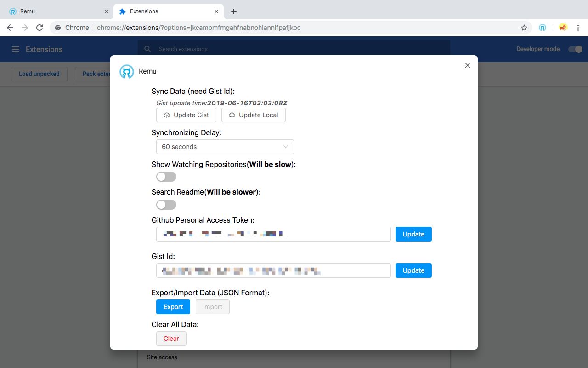This screenshot has height=368, width=588.
Task: Click the Update Gist button
Action: (186, 115)
